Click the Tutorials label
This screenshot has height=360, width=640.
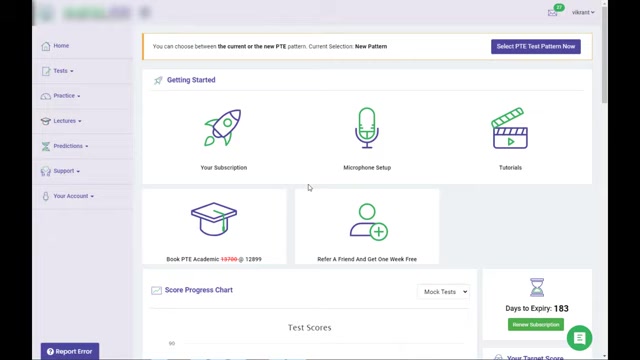pyautogui.click(x=510, y=168)
